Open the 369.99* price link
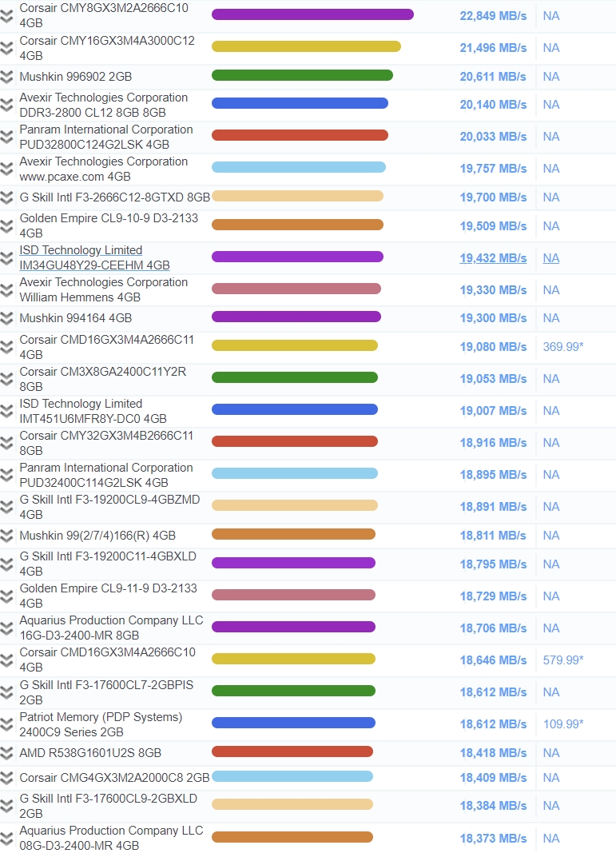Image resolution: width=616 pixels, height=853 pixels. point(563,346)
